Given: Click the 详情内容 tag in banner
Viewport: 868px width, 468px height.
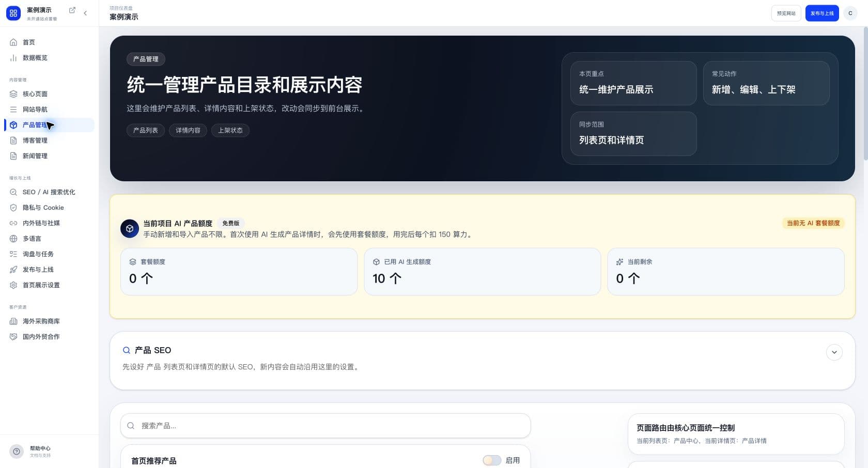Looking at the screenshot, I should [188, 130].
